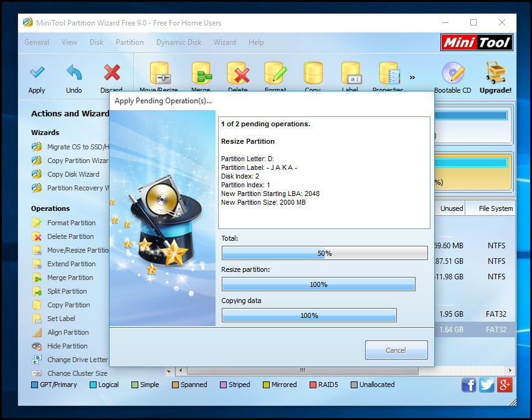
Task: Open the General menu
Action: 37,42
